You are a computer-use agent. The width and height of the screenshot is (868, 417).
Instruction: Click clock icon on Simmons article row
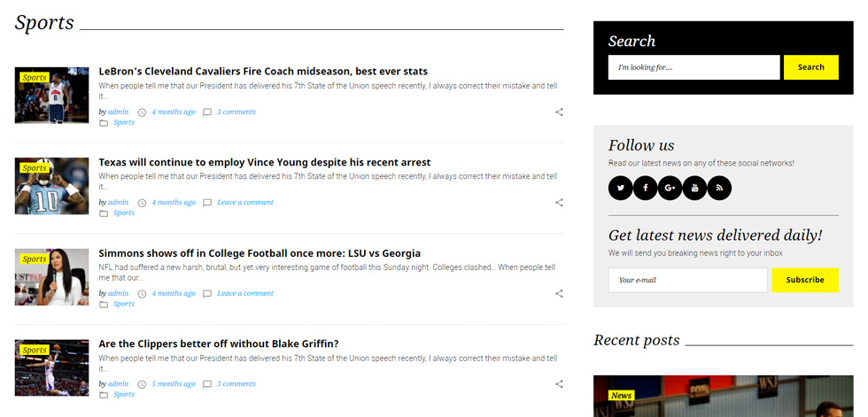[x=142, y=294]
